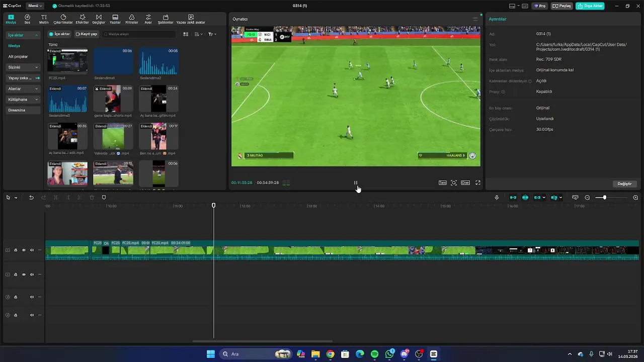644x362 pixels.
Task: Pause the video playback
Action: (x=356, y=183)
